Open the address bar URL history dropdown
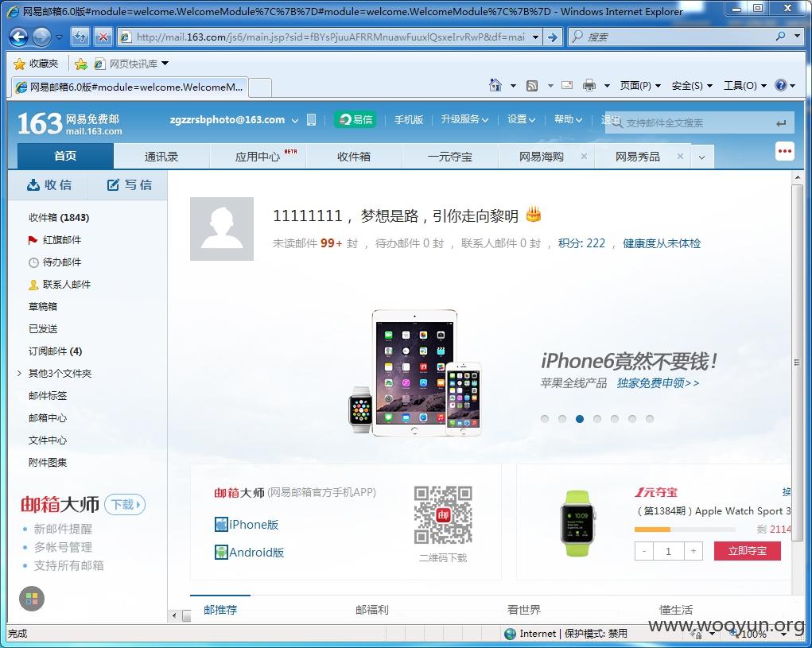The image size is (812, 648). pyautogui.click(x=535, y=37)
